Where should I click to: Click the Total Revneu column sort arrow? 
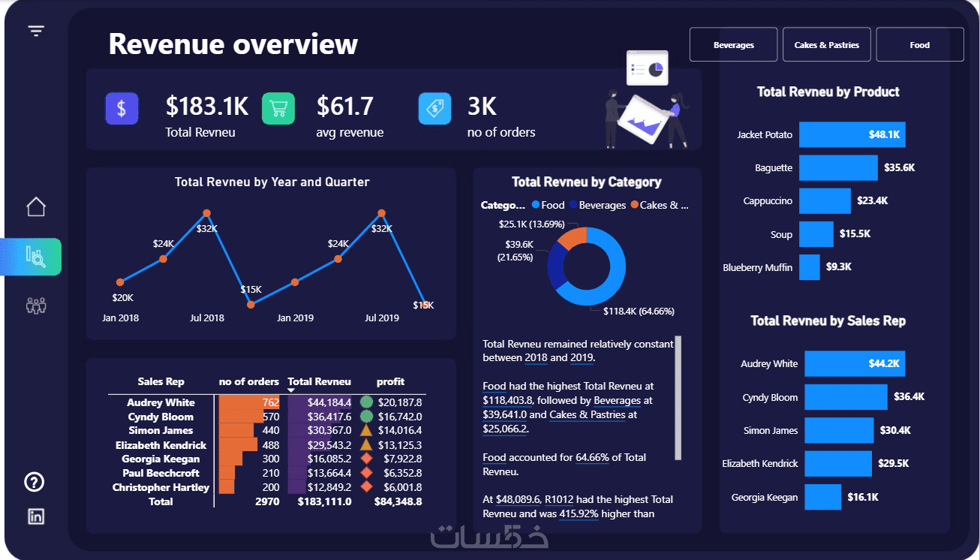pos(291,390)
